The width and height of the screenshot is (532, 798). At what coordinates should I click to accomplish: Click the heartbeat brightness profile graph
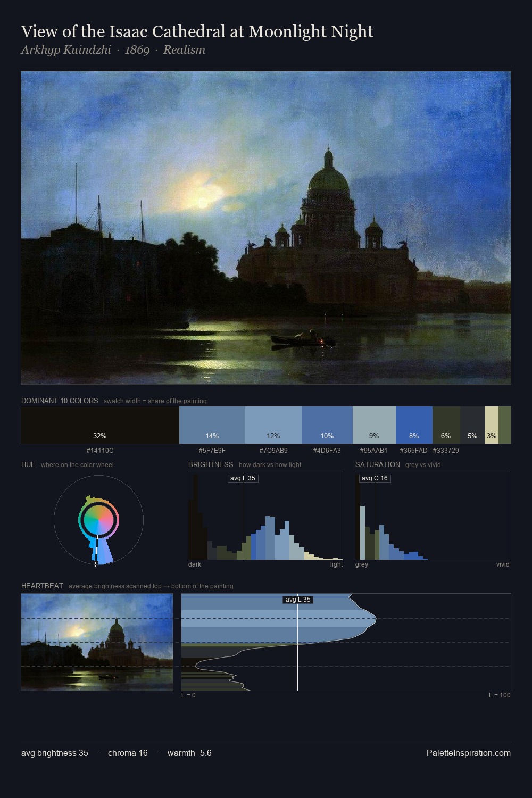click(x=346, y=642)
